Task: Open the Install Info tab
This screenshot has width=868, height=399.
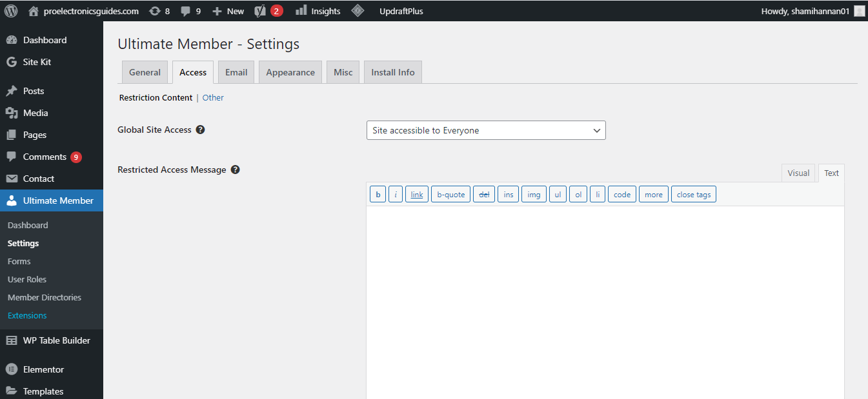Action: point(393,72)
